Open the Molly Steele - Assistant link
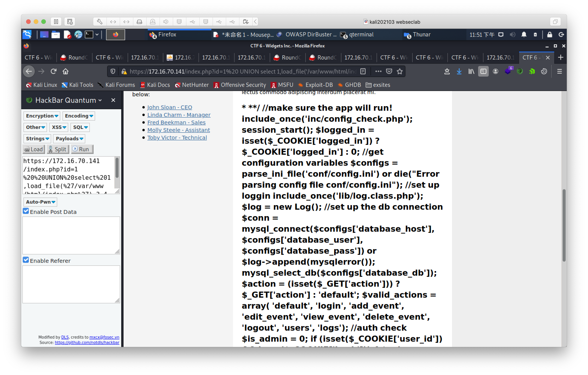588x375 pixels. 178,130
